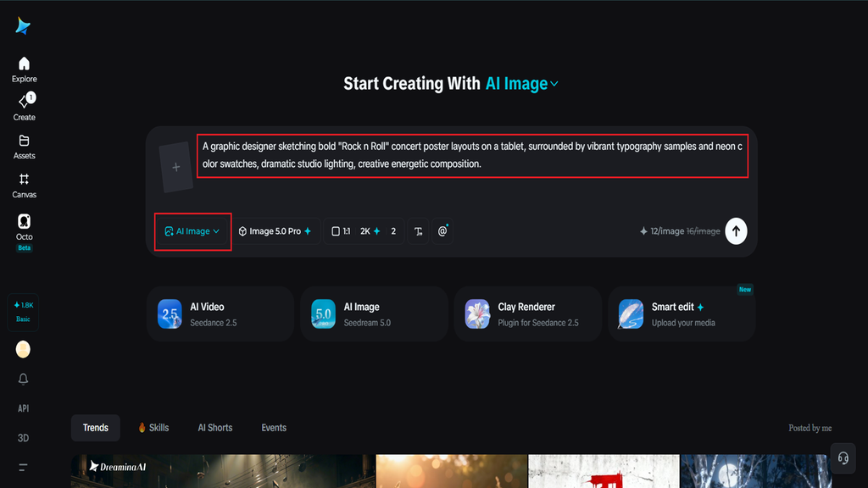Expand the AI Image heading dropdown
Viewport: 868px width, 488px height.
pyautogui.click(x=521, y=84)
